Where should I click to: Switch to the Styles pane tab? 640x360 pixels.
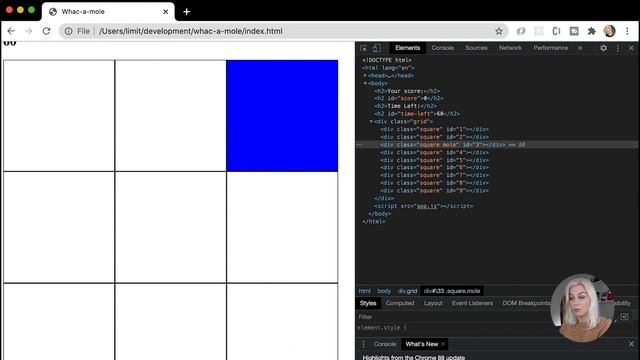[368, 303]
